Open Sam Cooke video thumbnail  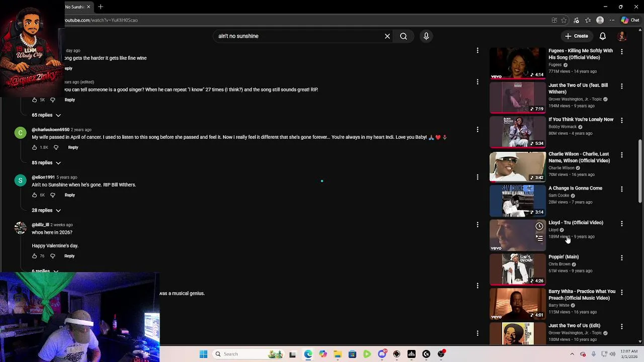click(x=517, y=201)
